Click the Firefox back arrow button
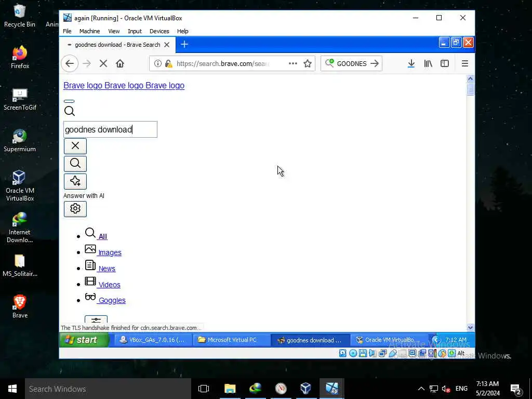The height and width of the screenshot is (399, 532). [70, 63]
